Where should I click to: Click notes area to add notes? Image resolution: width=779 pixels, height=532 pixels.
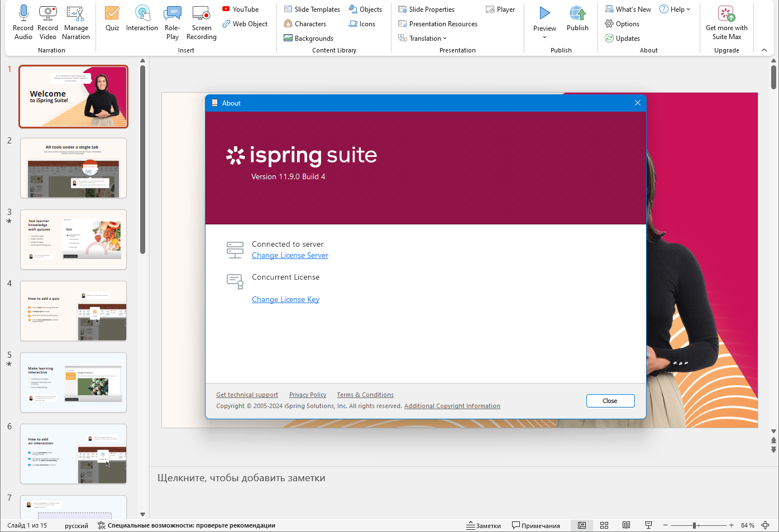click(241, 478)
